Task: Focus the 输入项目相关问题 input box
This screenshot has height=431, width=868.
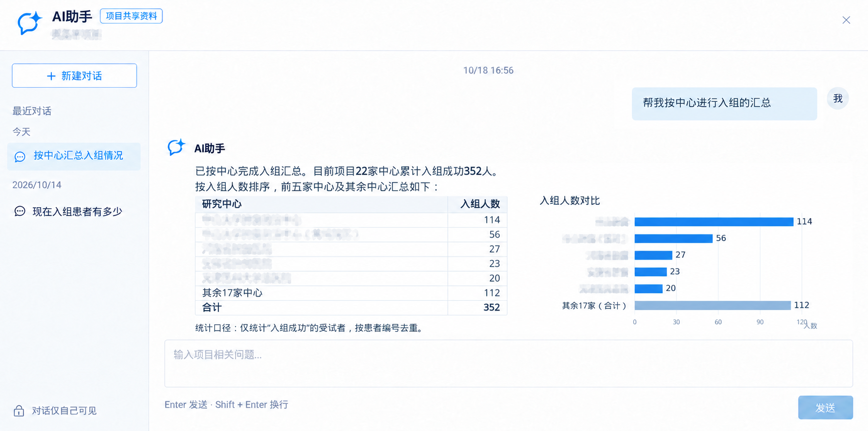Action: (508, 363)
